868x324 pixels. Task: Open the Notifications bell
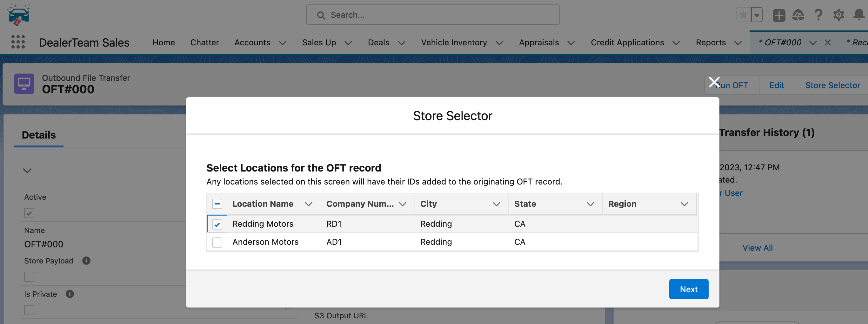click(858, 15)
